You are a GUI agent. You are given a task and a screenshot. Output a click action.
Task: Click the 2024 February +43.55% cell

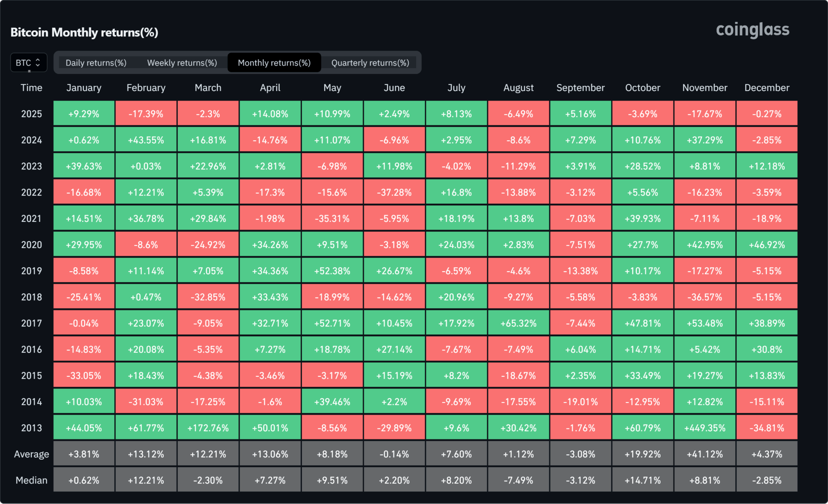pyautogui.click(x=146, y=140)
